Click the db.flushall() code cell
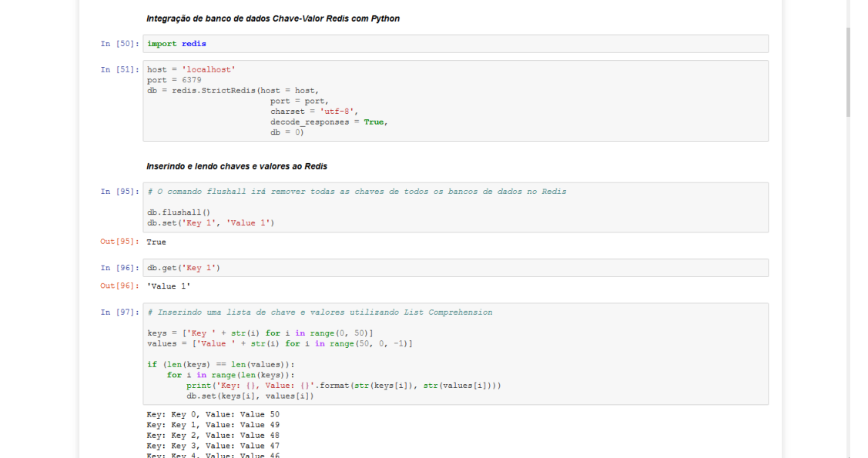This screenshot has height=458, width=868. 456,207
